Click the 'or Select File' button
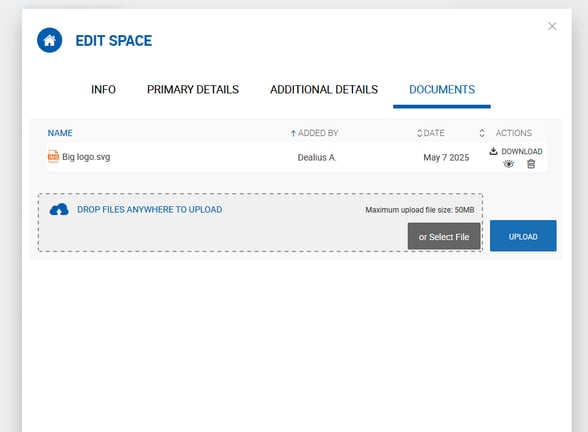The height and width of the screenshot is (432, 588). pyautogui.click(x=444, y=237)
